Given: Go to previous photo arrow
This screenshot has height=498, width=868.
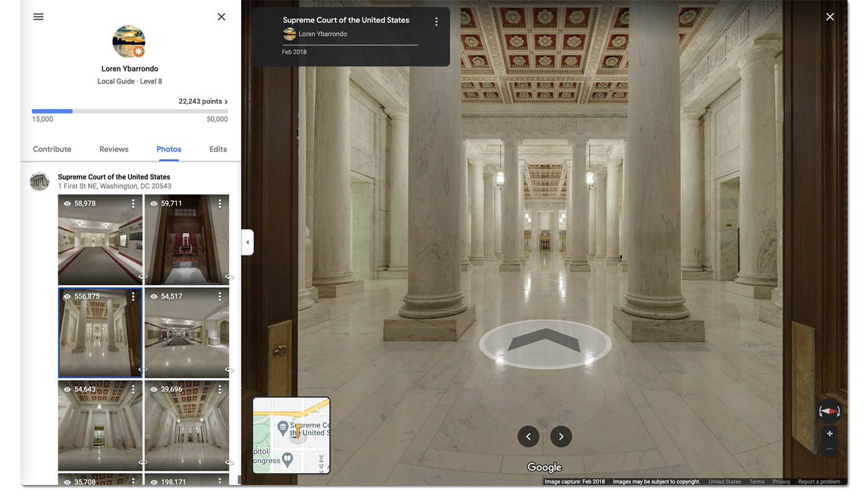Looking at the screenshot, I should [528, 437].
